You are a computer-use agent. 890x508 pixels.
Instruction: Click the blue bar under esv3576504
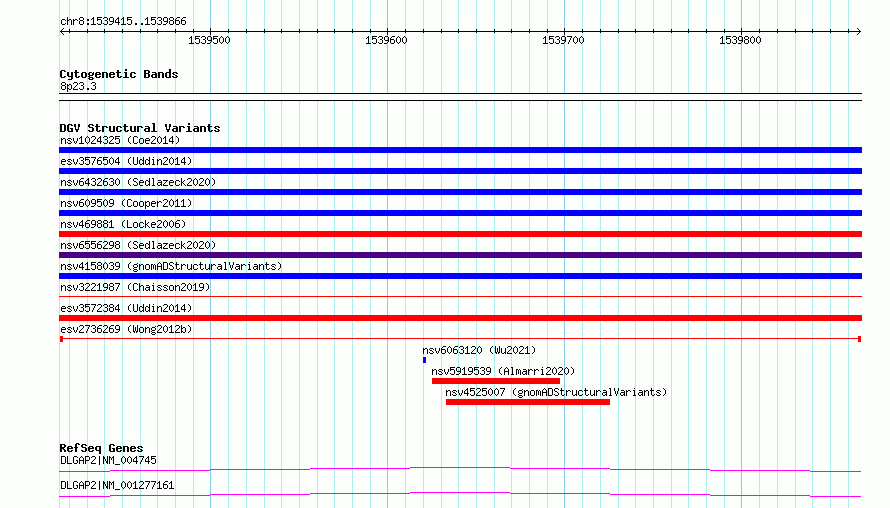[460, 171]
